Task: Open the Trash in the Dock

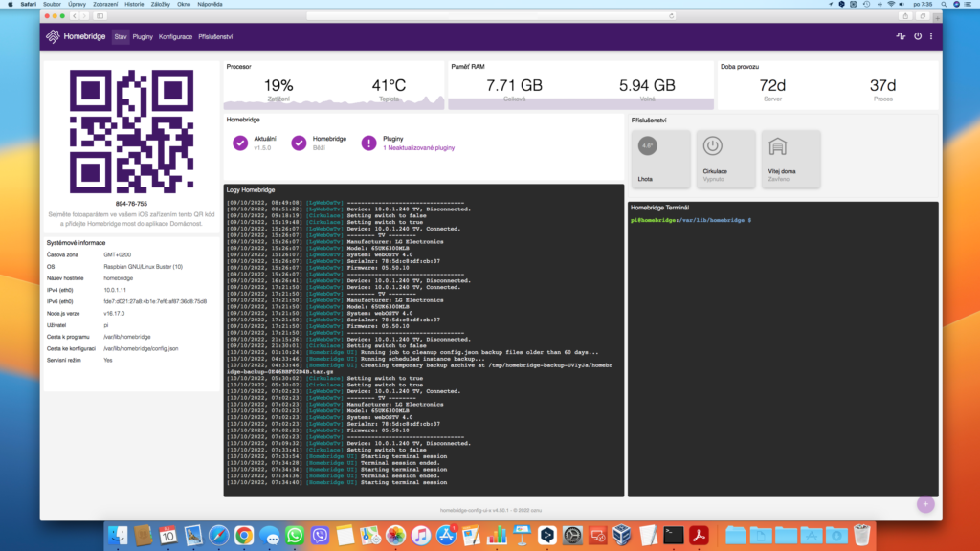Action: point(862,536)
